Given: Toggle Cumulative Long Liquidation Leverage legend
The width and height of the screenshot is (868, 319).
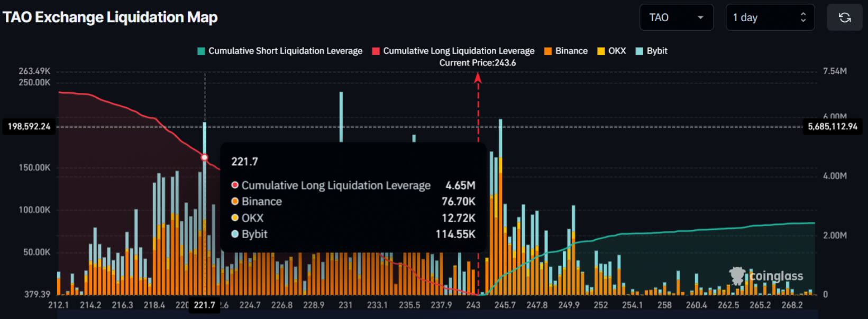Looking at the screenshot, I should 453,51.
